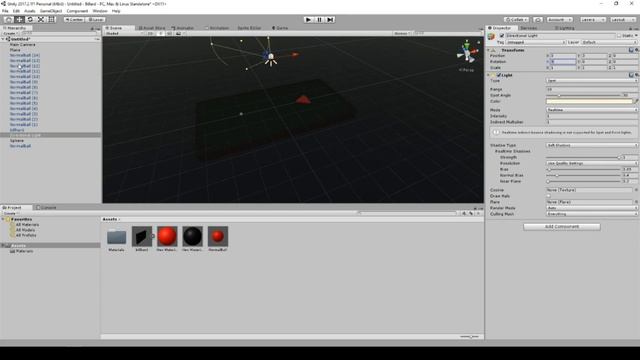The image size is (640, 360).
Task: Collapse the Transform component foldout
Action: (x=489, y=50)
